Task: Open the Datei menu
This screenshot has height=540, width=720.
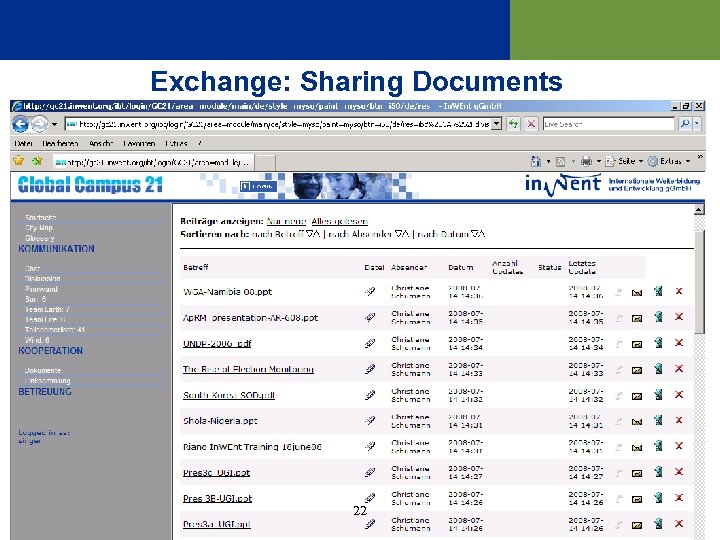Action: click(x=23, y=144)
